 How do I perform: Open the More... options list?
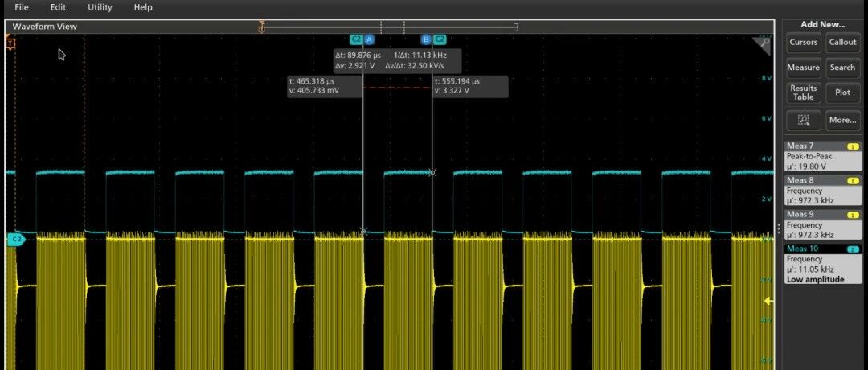[842, 120]
